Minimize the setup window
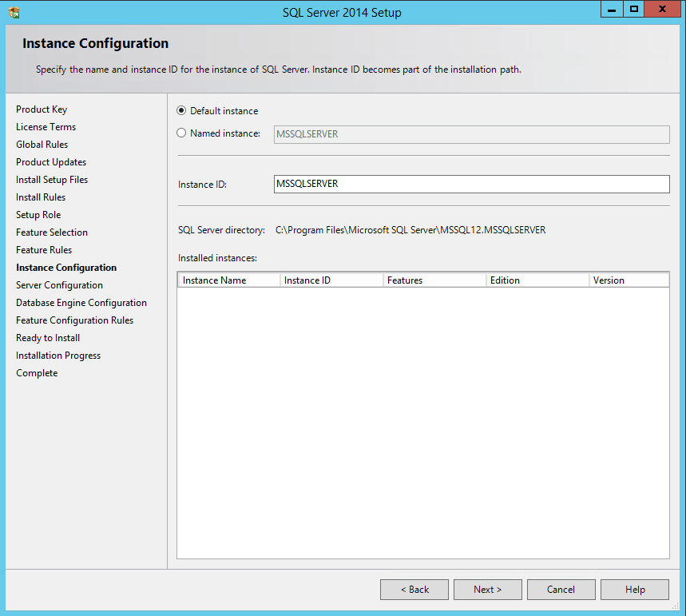This screenshot has height=616, width=686. pos(613,10)
